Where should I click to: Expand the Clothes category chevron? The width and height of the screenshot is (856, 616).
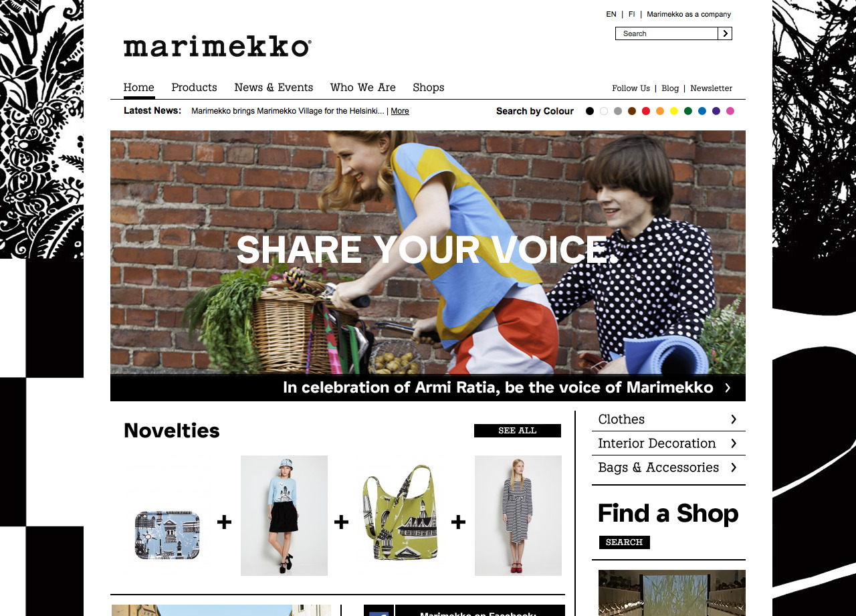point(734,419)
